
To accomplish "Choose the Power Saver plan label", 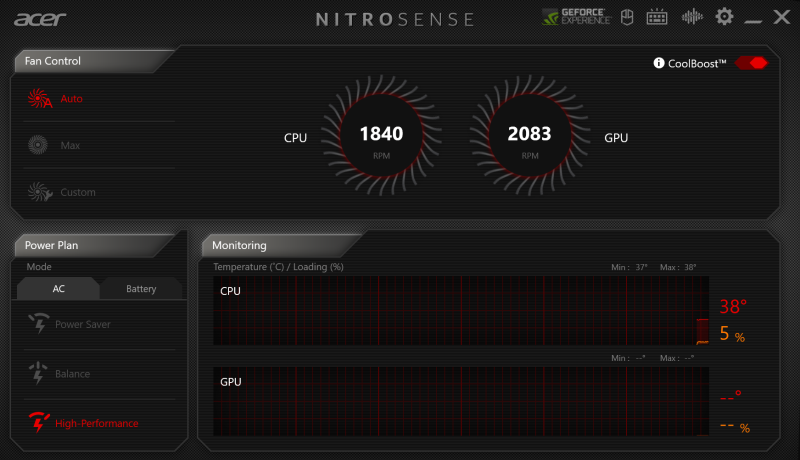I will click(83, 324).
